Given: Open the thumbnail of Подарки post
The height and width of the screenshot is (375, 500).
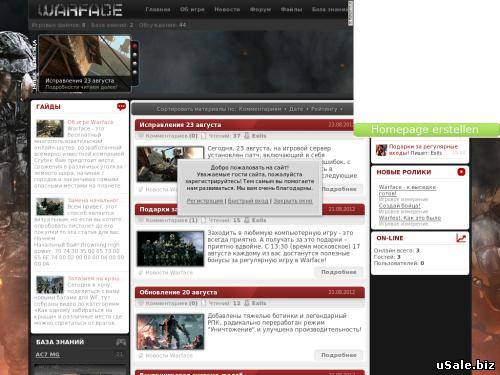Looking at the screenshot, I should point(170,249).
